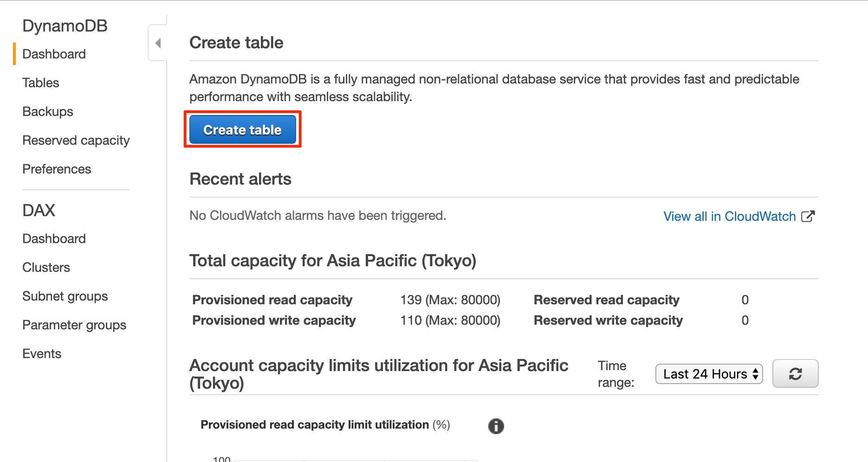Go to Tables in the sidebar

coord(41,83)
